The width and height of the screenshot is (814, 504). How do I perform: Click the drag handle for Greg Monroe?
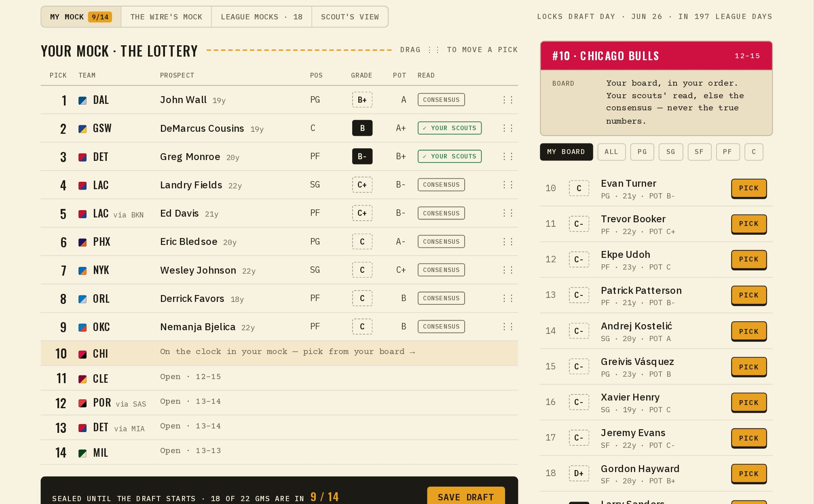pyautogui.click(x=508, y=156)
